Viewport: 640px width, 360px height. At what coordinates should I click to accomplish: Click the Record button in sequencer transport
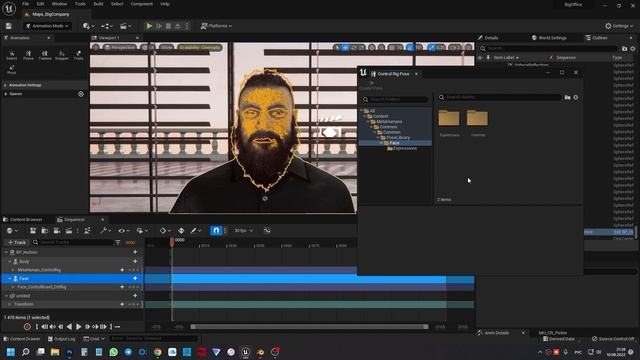pyautogui.click(x=27, y=327)
